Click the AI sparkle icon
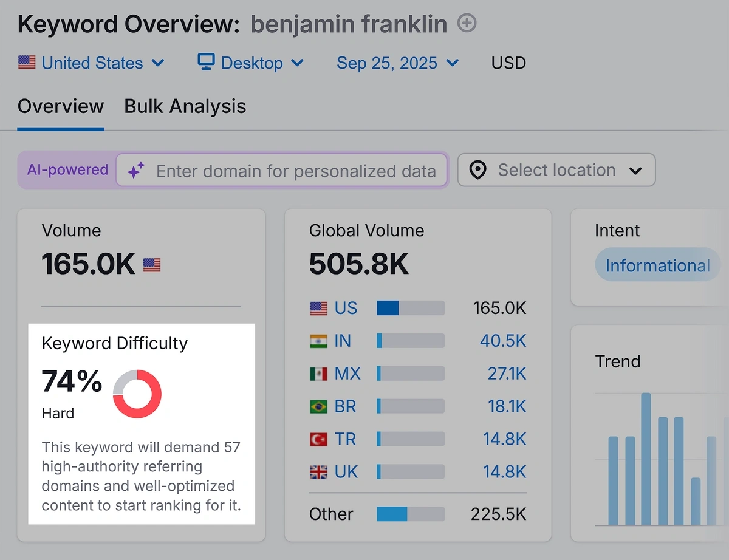Image resolution: width=729 pixels, height=560 pixels. tap(135, 171)
